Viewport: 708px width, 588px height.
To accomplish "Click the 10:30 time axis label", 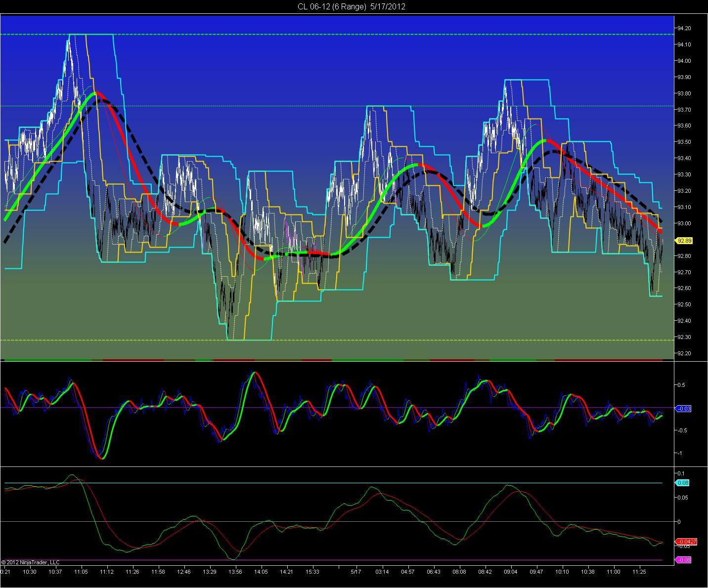I will [x=30, y=572].
